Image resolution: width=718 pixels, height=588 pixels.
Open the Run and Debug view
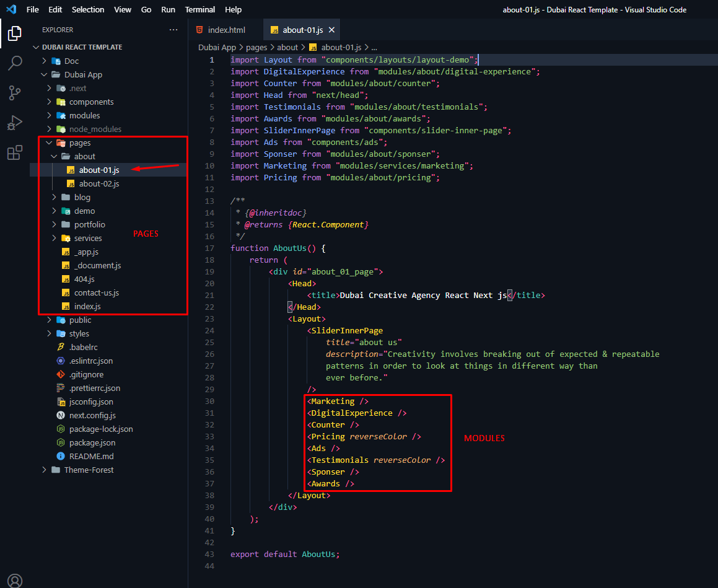(15, 123)
